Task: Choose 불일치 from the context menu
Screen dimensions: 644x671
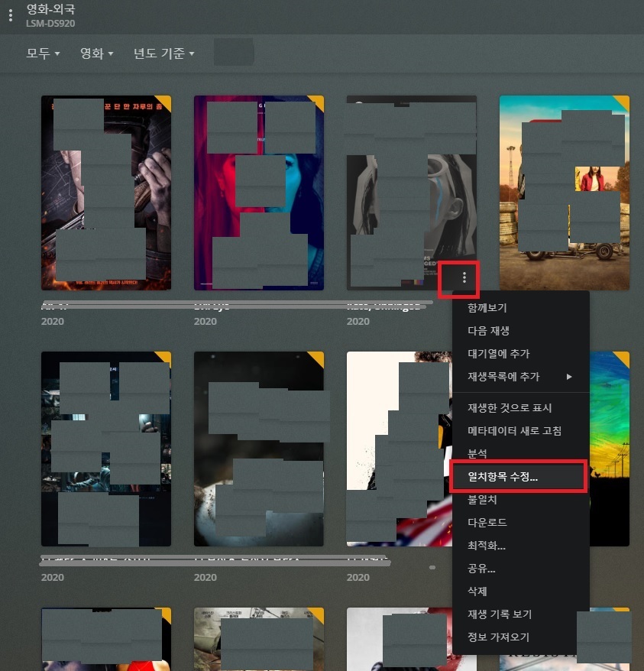Action: coord(521,499)
